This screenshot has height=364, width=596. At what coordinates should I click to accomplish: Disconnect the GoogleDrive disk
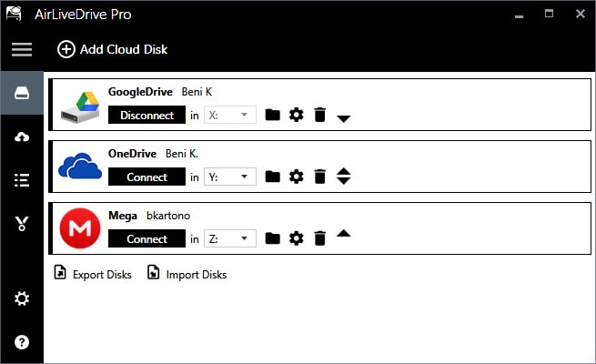[x=146, y=116]
